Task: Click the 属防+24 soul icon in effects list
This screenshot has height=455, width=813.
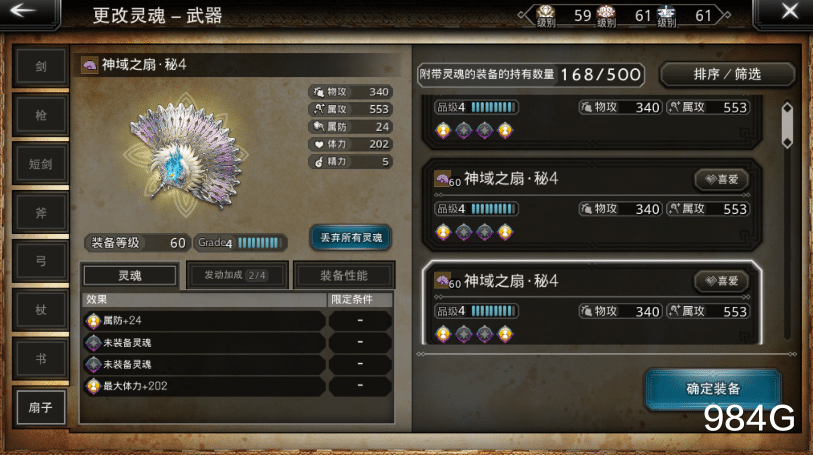Action: [x=93, y=321]
